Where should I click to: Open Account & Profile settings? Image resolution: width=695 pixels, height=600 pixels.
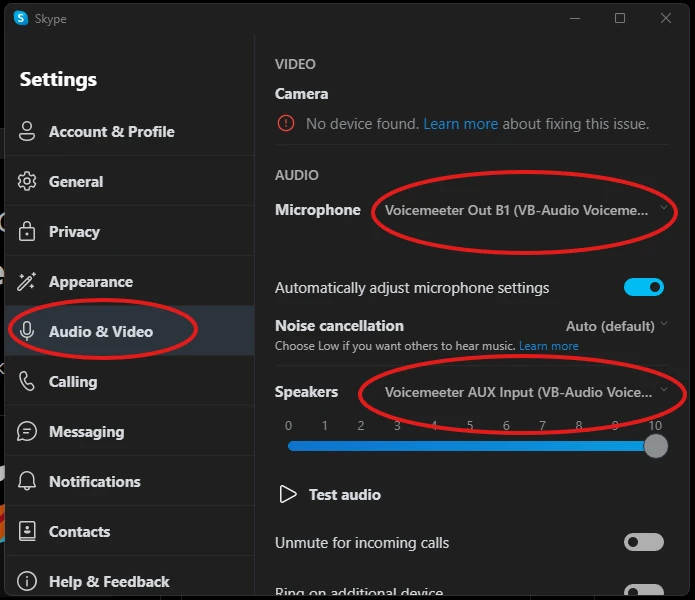point(129,132)
